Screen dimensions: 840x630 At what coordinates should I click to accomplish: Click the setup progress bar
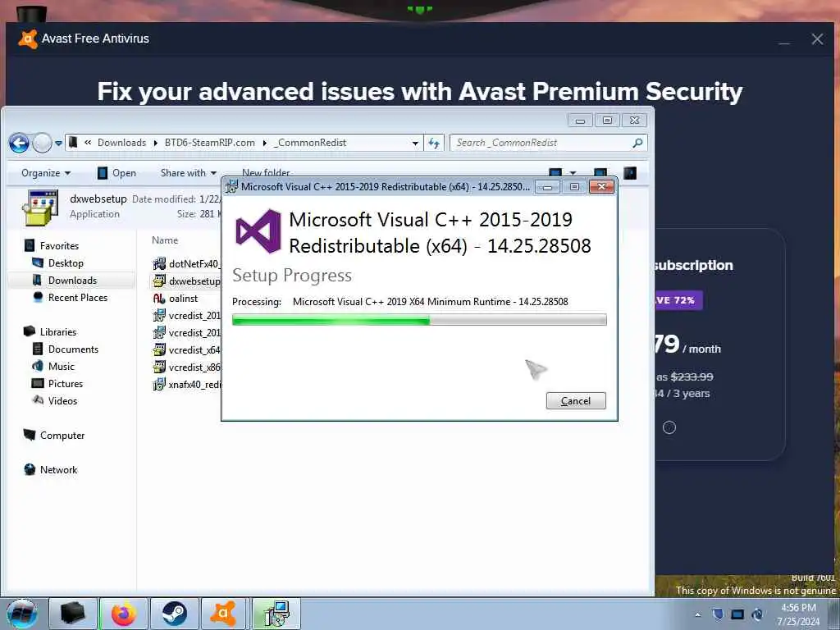coord(419,320)
